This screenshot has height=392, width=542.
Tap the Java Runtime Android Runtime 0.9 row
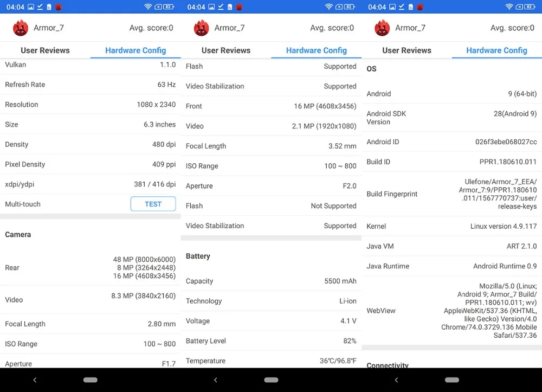click(x=452, y=266)
